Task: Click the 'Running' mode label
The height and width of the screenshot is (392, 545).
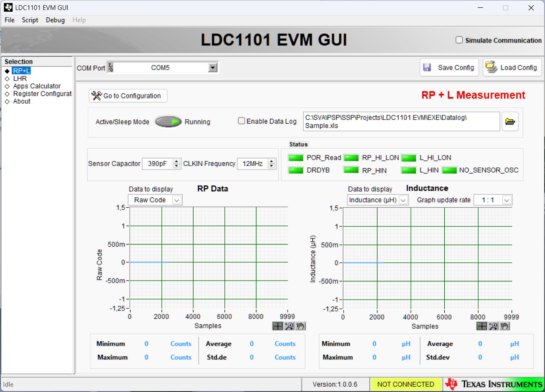Action: point(197,122)
